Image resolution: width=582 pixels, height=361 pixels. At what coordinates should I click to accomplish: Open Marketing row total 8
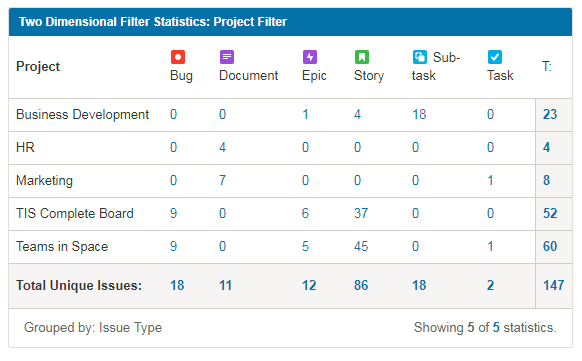pos(546,180)
